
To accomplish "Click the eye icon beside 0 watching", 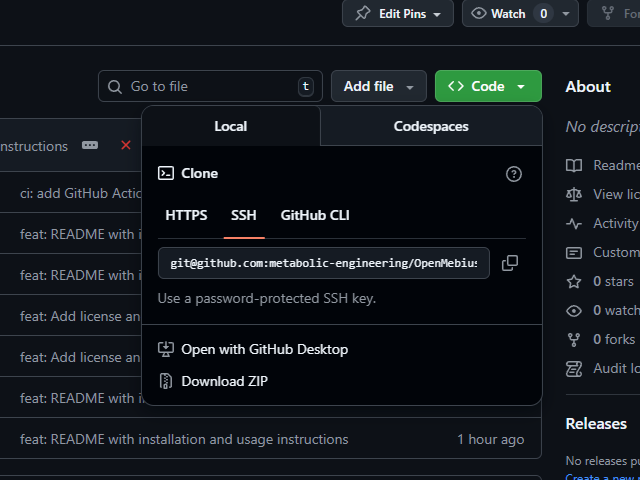I will tap(574, 311).
